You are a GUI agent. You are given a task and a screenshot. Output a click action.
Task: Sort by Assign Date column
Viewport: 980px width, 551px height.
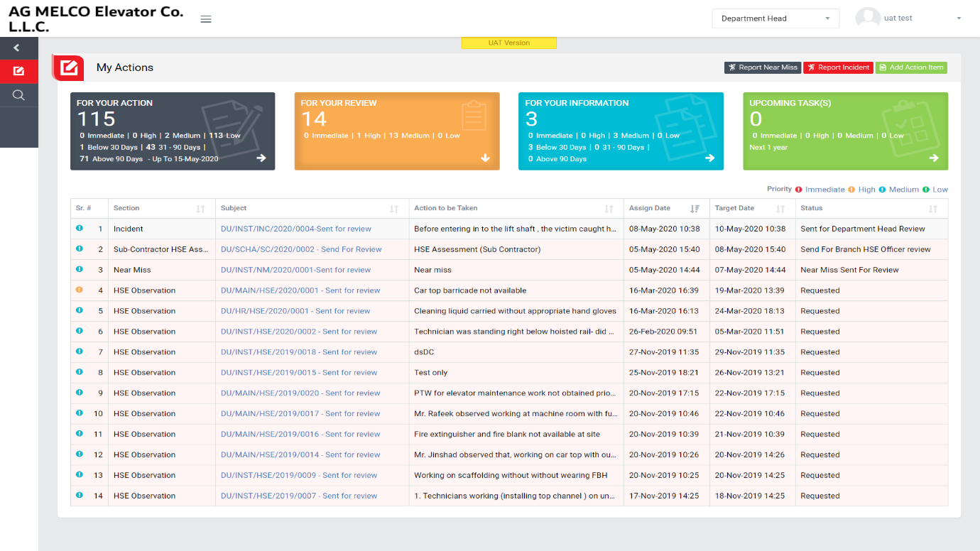point(695,209)
